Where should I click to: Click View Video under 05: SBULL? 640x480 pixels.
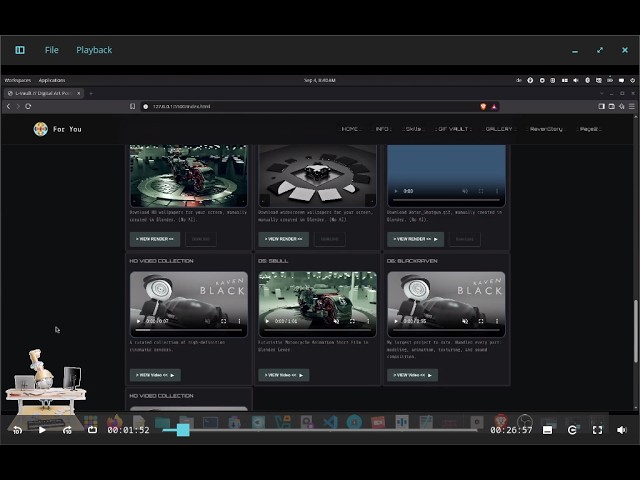tap(284, 375)
